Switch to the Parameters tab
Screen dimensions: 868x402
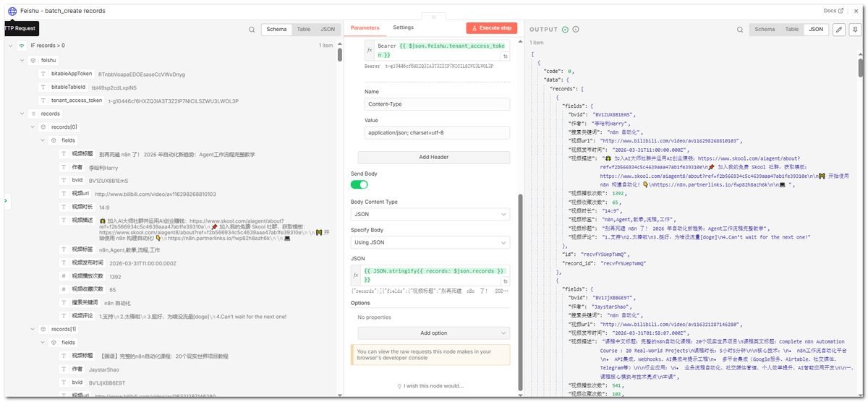(x=365, y=27)
